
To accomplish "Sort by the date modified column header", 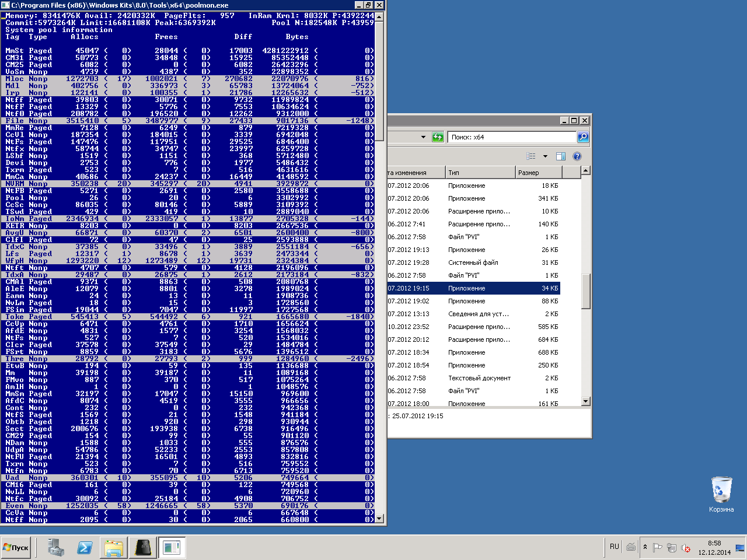I will [x=416, y=173].
